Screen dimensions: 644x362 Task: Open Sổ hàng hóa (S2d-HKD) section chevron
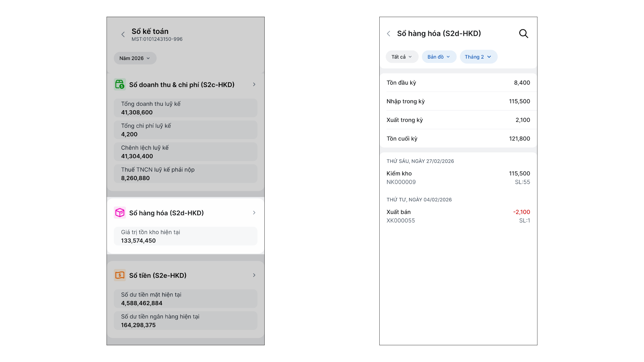pos(254,213)
